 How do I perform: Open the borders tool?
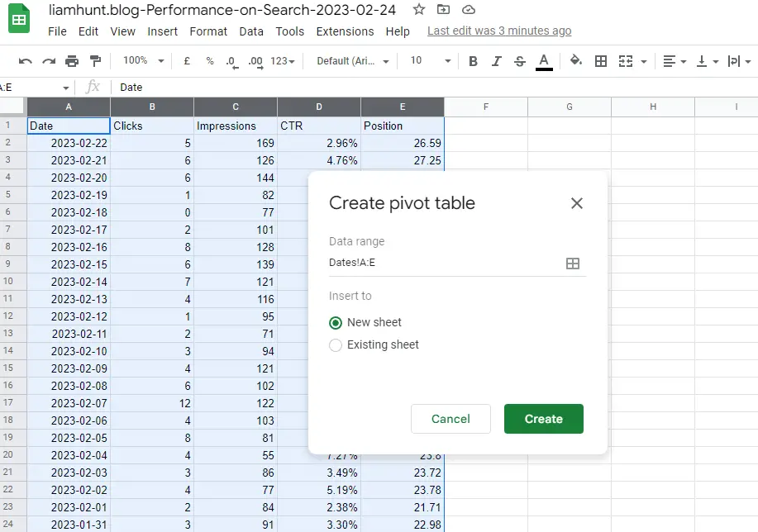[600, 61]
